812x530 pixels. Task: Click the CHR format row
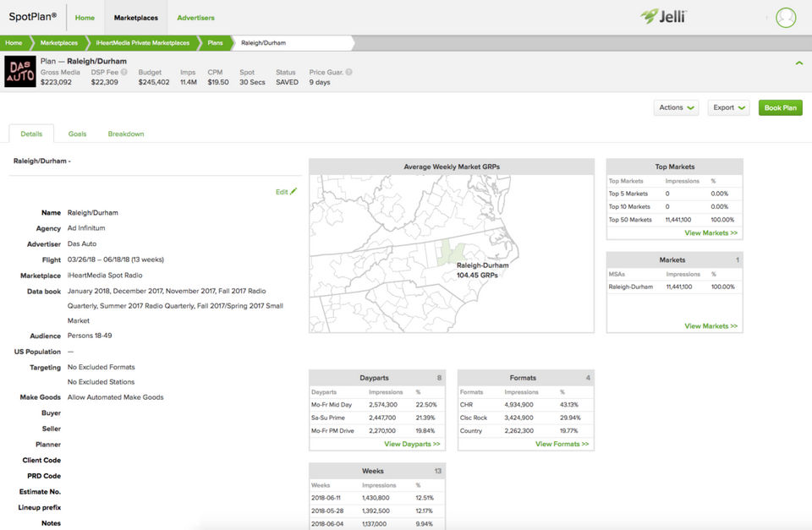coord(525,405)
